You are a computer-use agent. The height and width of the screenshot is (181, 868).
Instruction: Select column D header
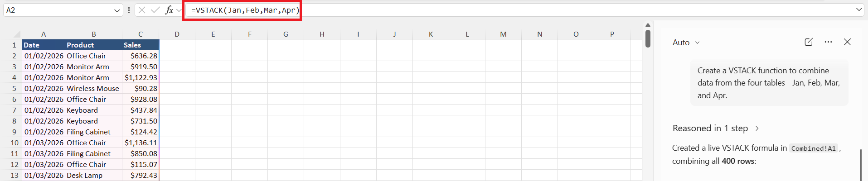click(177, 34)
